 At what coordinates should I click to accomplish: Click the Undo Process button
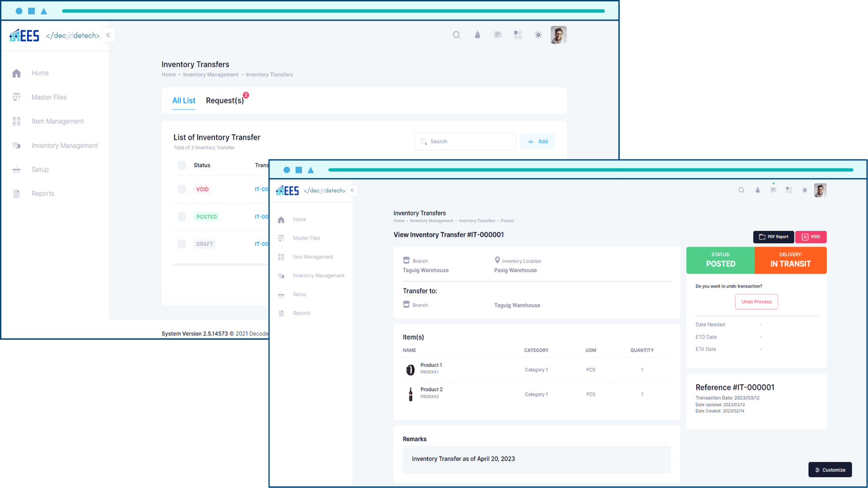coord(756,302)
